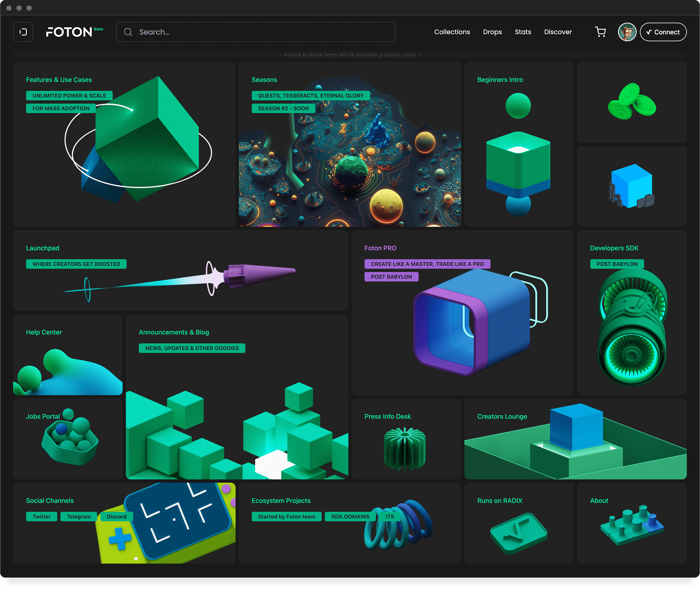The image size is (700, 589).
Task: Toggle the sidebar panel icon
Action: coord(23,32)
